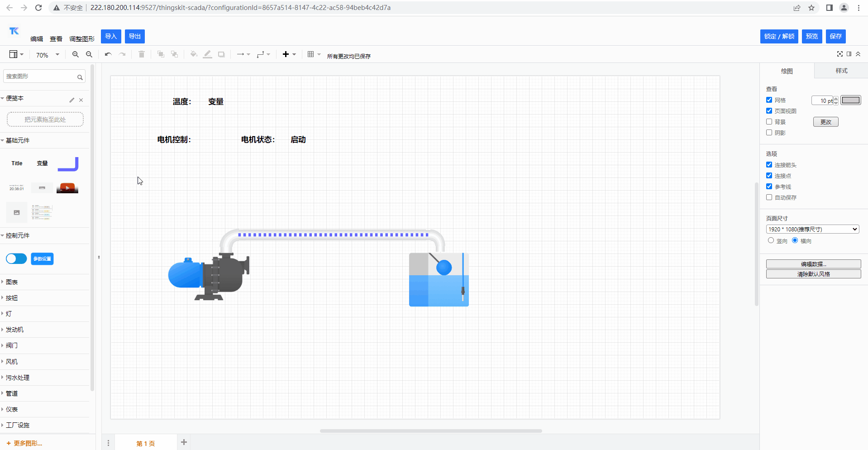The image size is (868, 450).
Task: Click the 编辑数据 button
Action: click(813, 264)
